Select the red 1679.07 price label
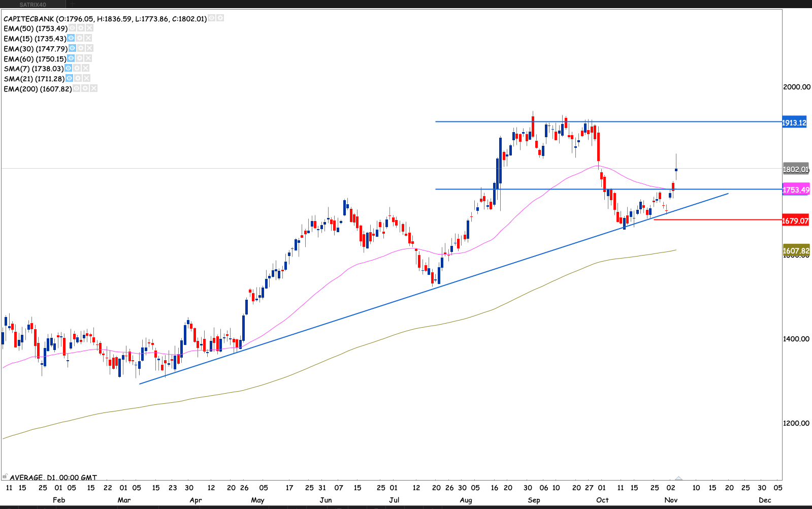This screenshot has height=509, width=812. 795,221
